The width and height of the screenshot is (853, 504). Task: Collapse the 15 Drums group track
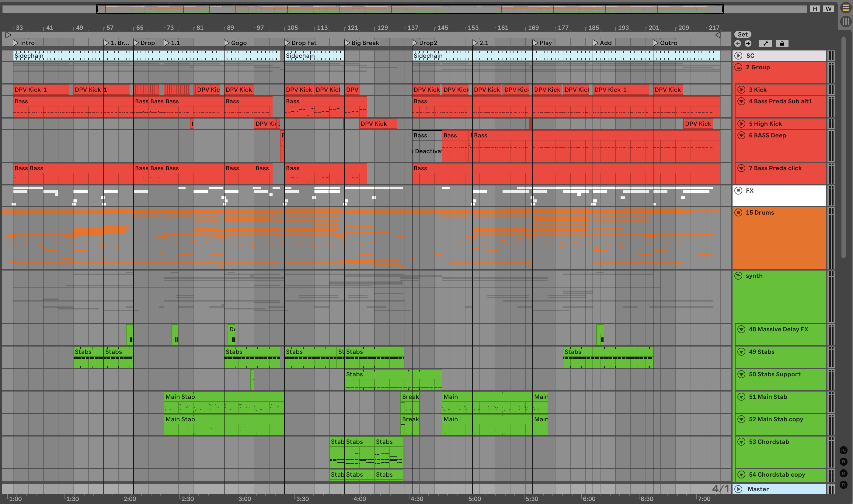738,212
